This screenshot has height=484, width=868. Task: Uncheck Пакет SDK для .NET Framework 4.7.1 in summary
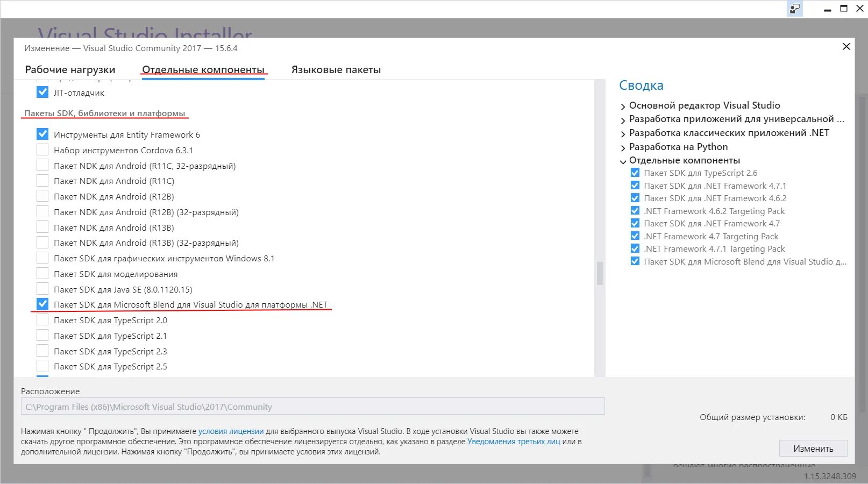635,186
